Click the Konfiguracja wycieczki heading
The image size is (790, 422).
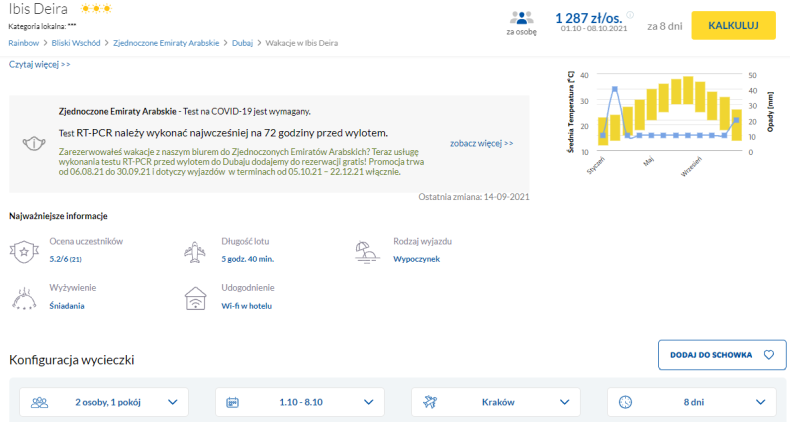tap(72, 360)
